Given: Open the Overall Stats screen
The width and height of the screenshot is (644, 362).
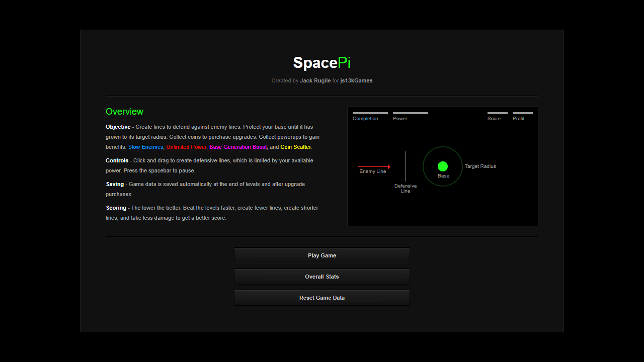Looking at the screenshot, I should point(322,277).
